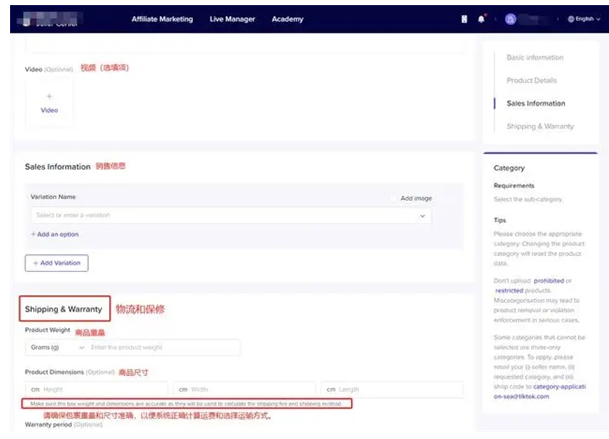The width and height of the screenshot is (609, 439).
Task: Open the mobile device icon in header
Action: tap(463, 19)
